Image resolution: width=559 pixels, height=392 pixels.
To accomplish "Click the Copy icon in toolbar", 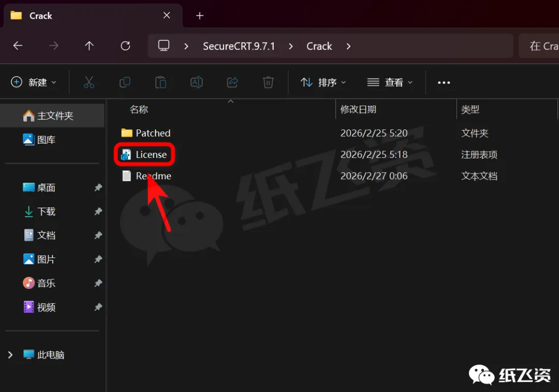I will (x=125, y=82).
